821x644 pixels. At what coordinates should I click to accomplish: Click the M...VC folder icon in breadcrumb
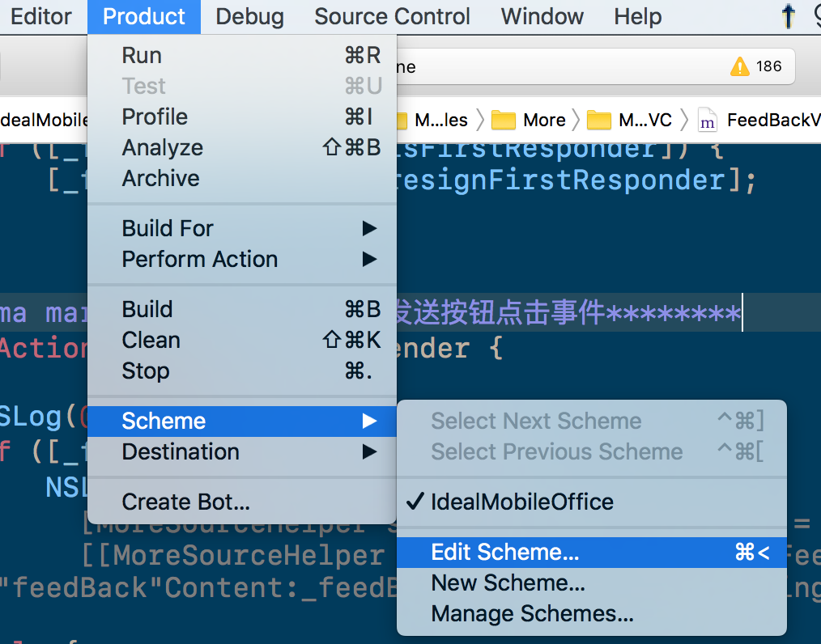[x=601, y=119]
